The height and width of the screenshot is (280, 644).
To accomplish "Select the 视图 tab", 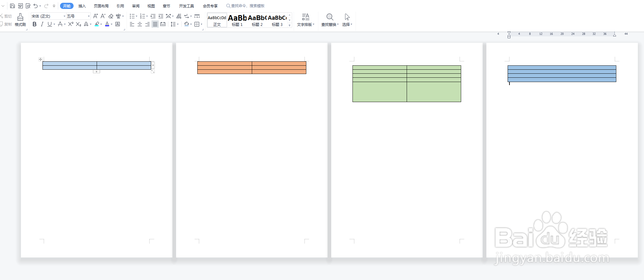I will coord(151,6).
